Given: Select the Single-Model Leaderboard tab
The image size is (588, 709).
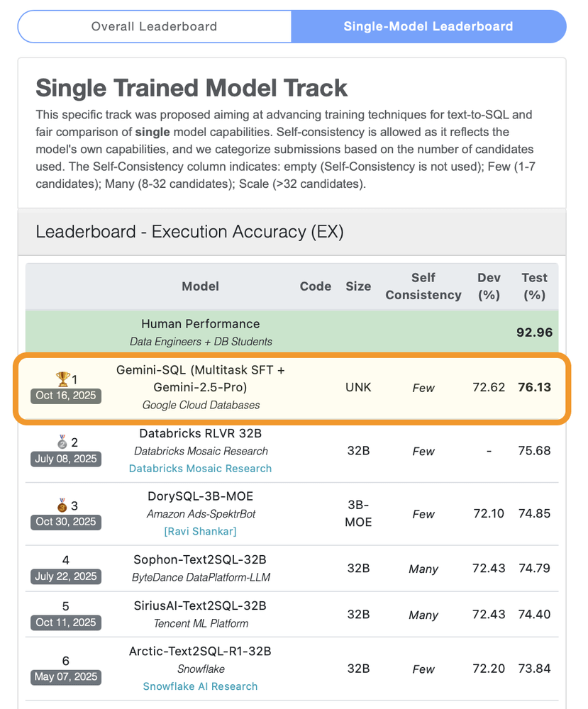Looking at the screenshot, I should (x=428, y=26).
